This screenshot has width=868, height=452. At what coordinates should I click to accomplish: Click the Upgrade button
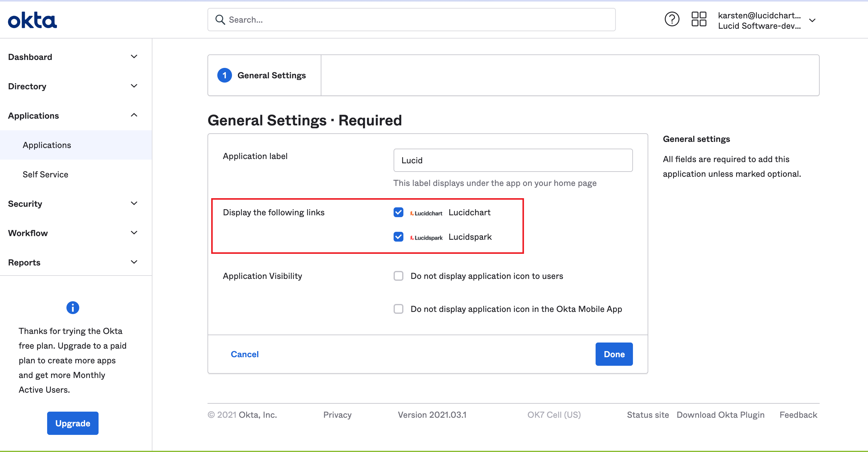73,423
